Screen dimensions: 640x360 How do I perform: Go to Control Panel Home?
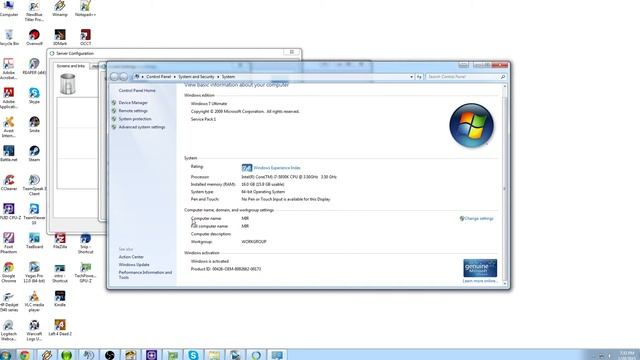tap(137, 90)
